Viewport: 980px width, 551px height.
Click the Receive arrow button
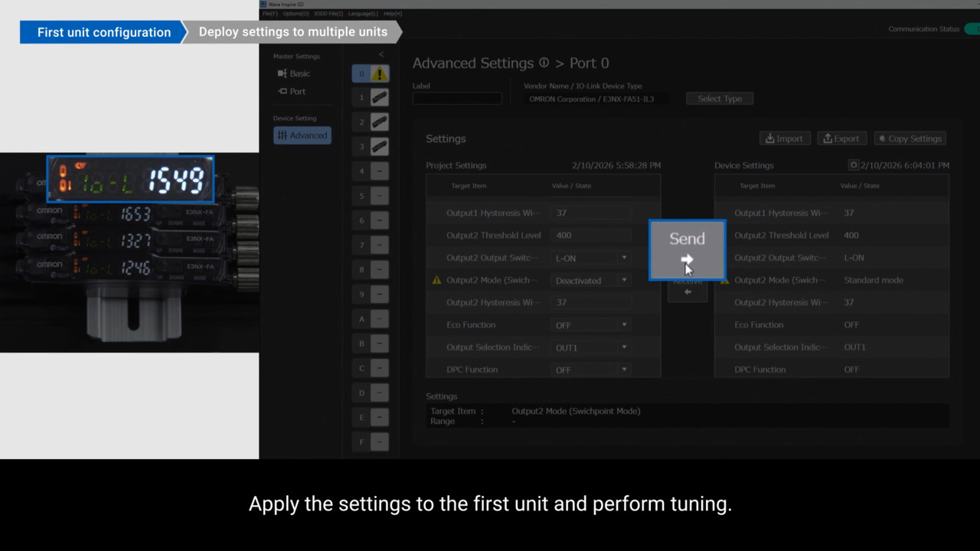[x=687, y=289]
